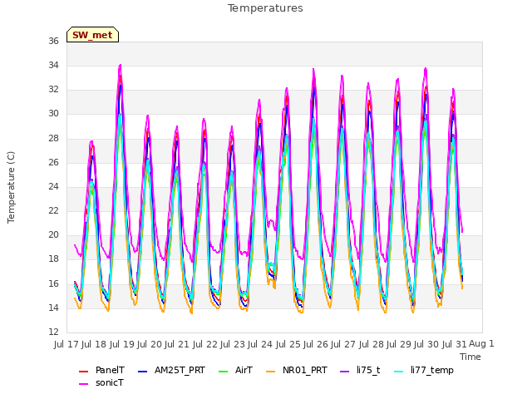Image resolution: width=532 pixels, height=399 pixels.
Task: Select the PanelT legend label
Action: coord(110,370)
